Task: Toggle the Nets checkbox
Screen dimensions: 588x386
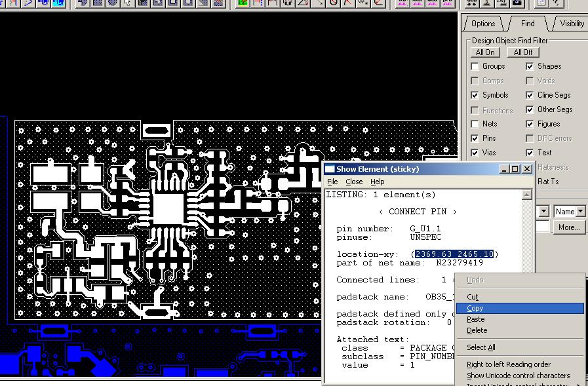Action: click(475, 124)
